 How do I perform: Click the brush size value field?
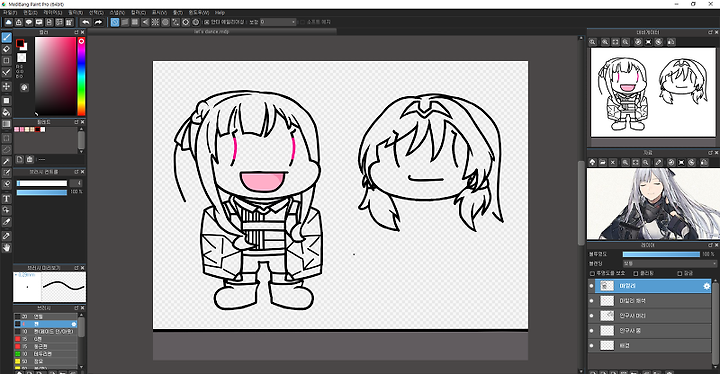click(76, 183)
